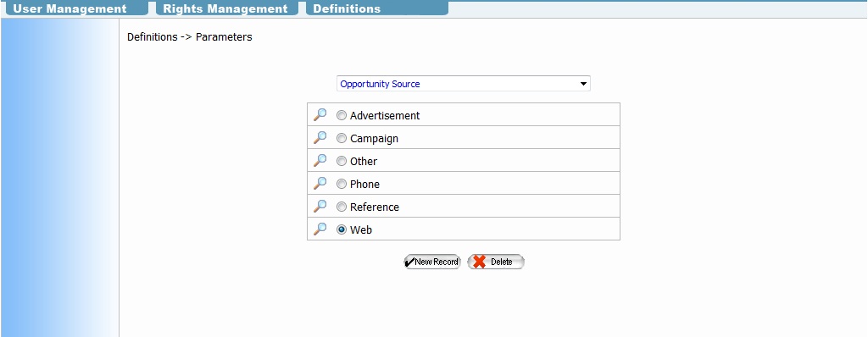The height and width of the screenshot is (337, 868).
Task: Open magnifier icon beside Advertisement
Action: pyautogui.click(x=320, y=115)
